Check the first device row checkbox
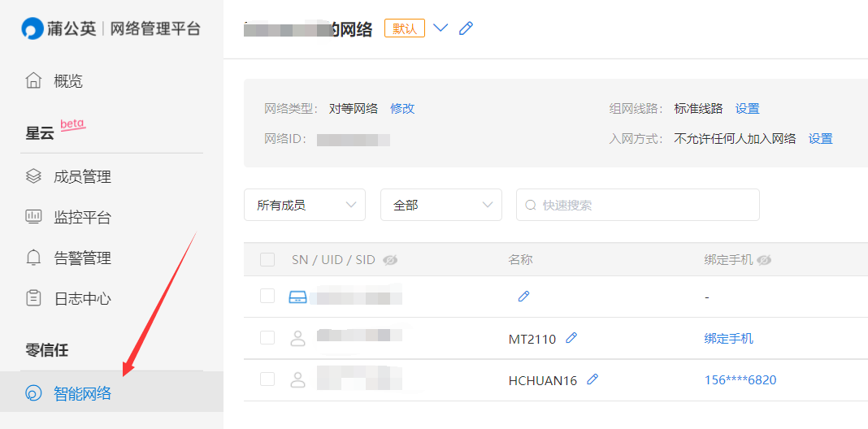This screenshot has width=868, height=429. coord(267,296)
